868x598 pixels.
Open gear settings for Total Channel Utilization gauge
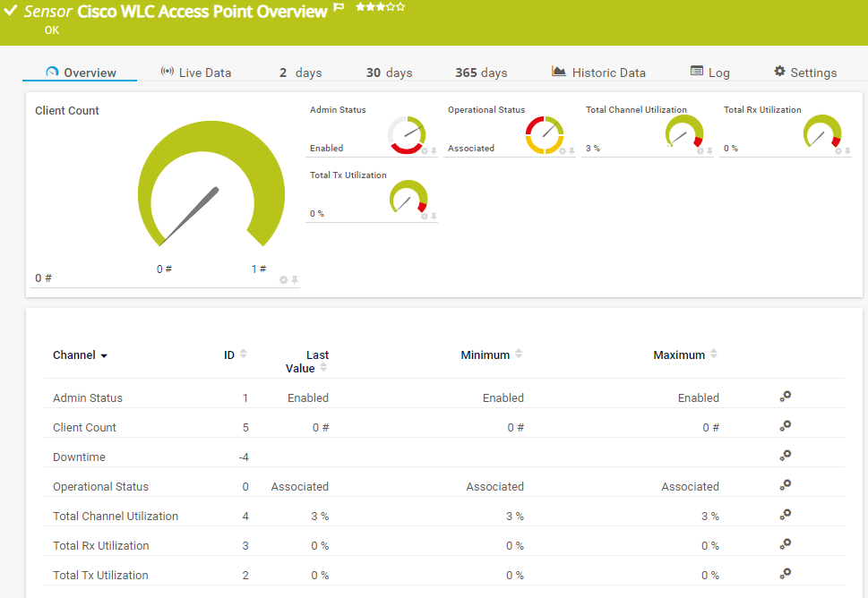(700, 151)
